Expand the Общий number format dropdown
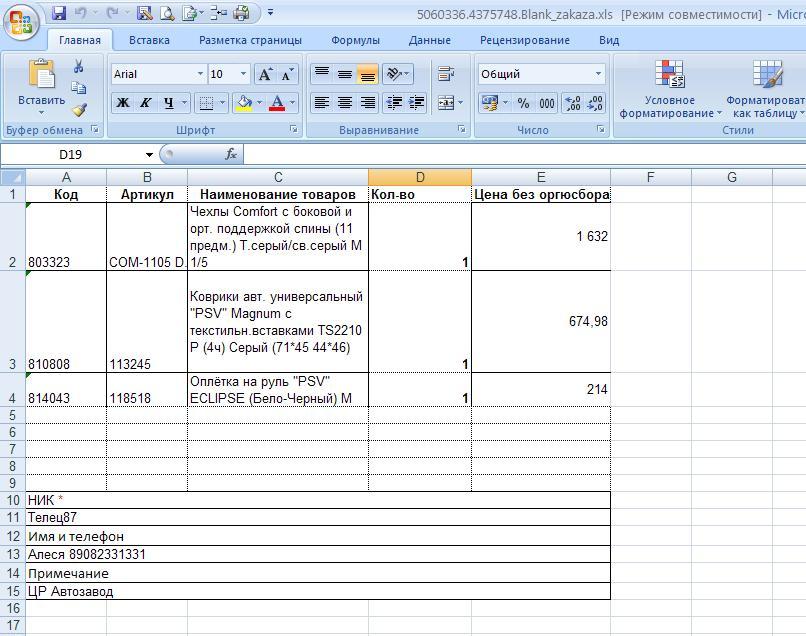Viewport: 806px width, 636px height. coord(599,74)
